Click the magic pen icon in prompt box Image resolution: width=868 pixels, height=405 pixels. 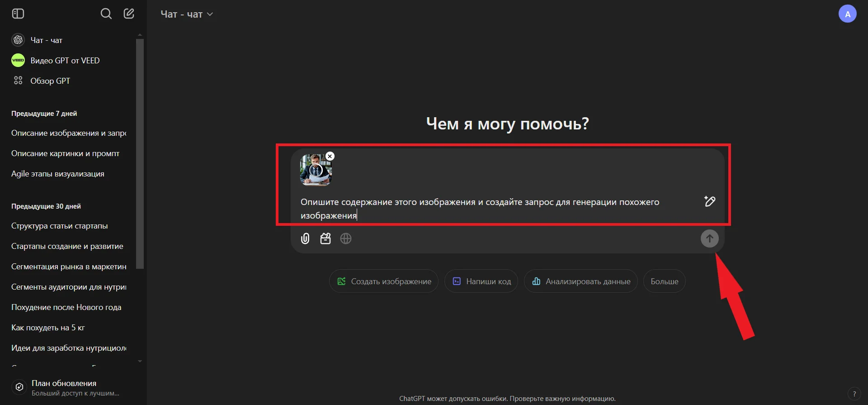(710, 201)
